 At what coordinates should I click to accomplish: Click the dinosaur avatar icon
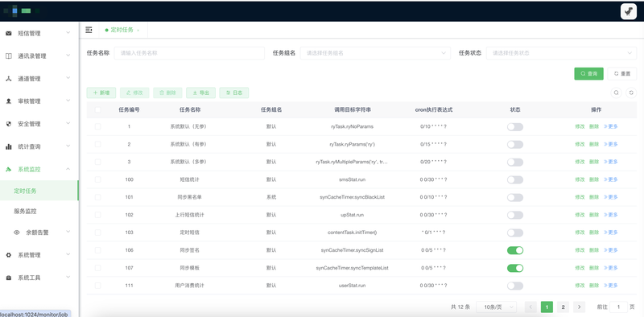[629, 11]
